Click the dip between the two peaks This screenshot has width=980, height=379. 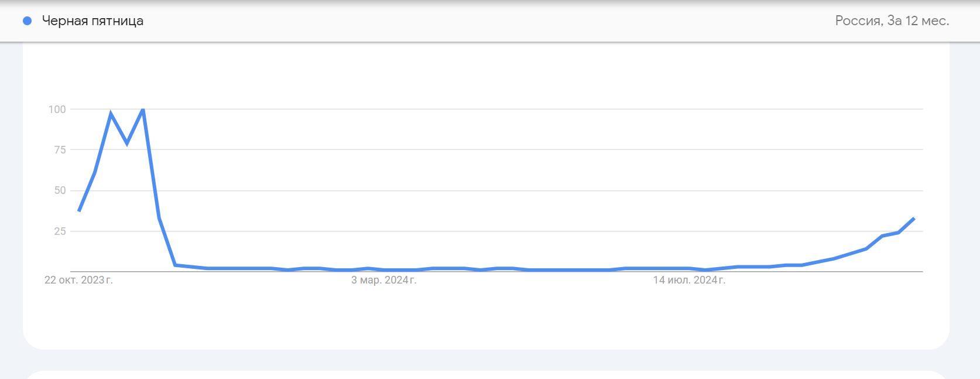click(127, 143)
